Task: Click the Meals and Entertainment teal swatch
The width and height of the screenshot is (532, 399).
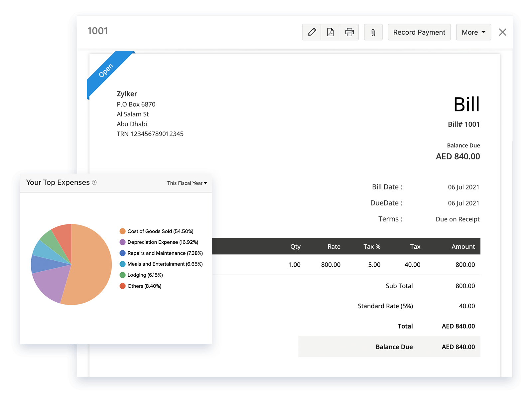Action: click(x=122, y=264)
